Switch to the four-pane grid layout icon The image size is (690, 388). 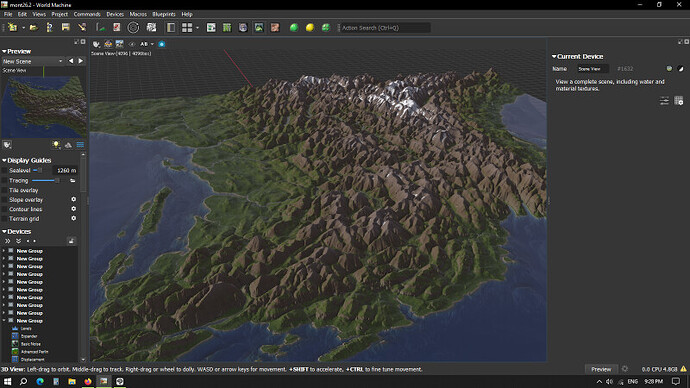pos(187,27)
